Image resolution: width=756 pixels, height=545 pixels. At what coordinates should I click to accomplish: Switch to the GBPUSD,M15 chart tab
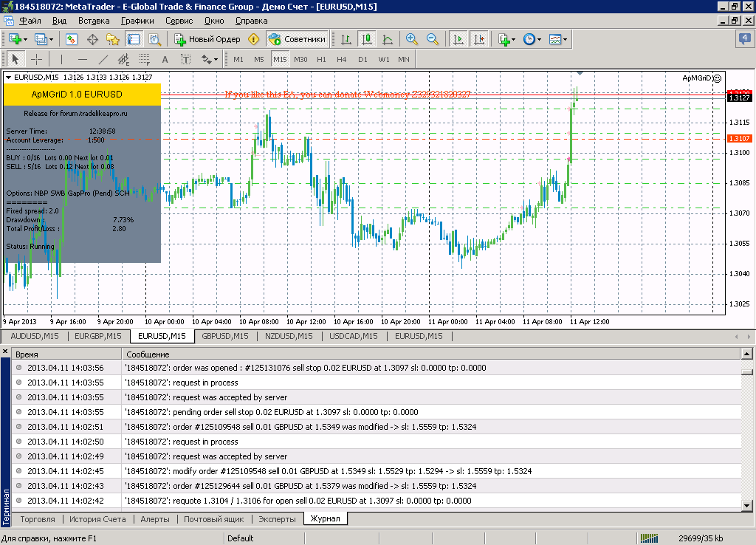click(225, 336)
